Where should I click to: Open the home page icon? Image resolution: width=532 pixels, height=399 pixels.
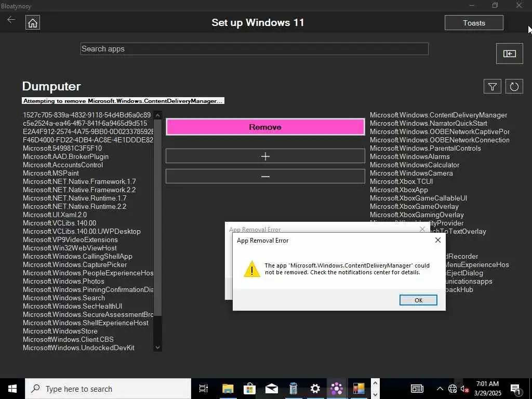(33, 23)
